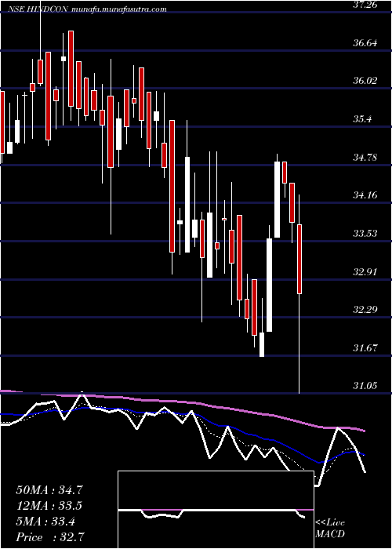The height and width of the screenshot is (549, 392).
Task: Click the 32.29 price axis label
Action: coord(366,310)
